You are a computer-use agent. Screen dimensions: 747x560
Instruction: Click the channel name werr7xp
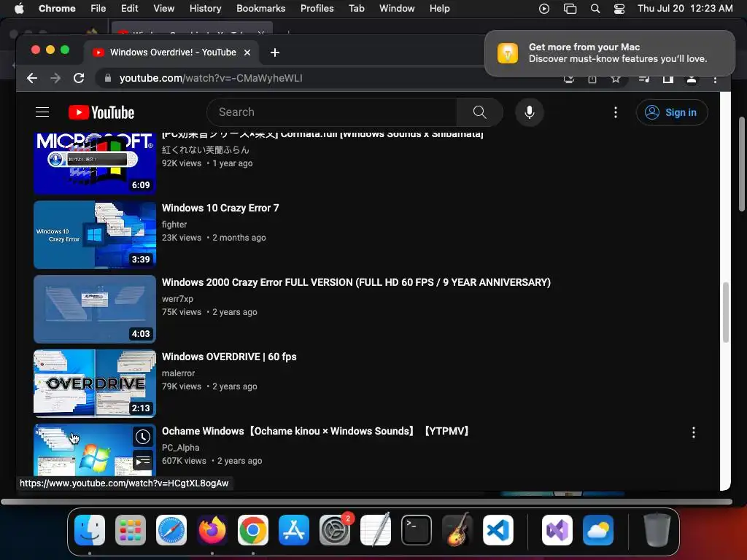[x=177, y=299]
